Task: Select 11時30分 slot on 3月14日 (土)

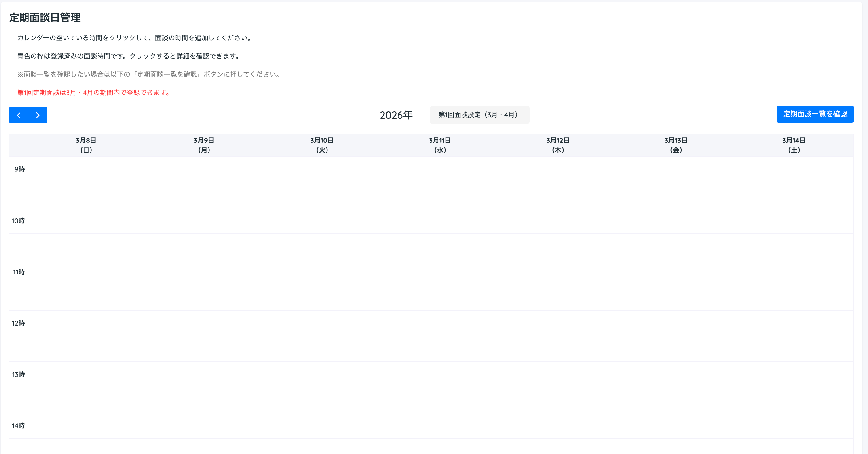Action: point(794,297)
